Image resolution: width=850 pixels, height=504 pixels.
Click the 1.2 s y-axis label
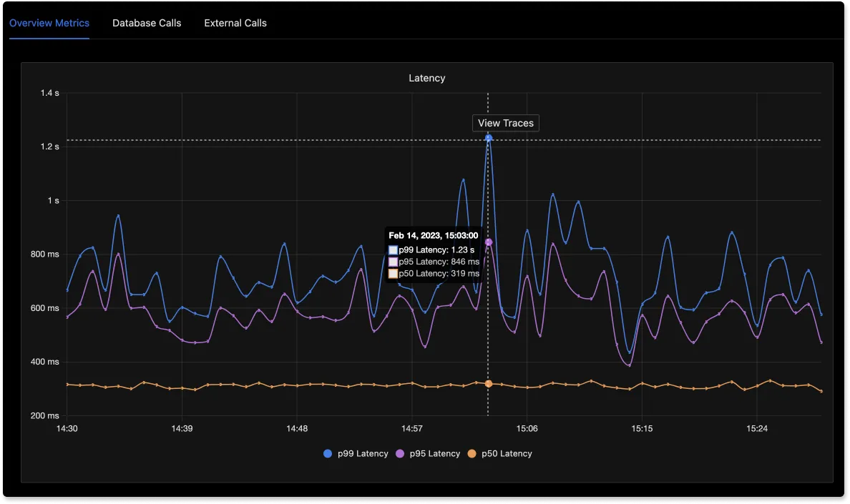point(50,147)
